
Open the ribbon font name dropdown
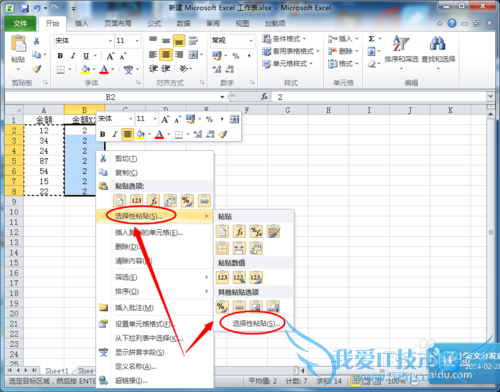(110, 41)
